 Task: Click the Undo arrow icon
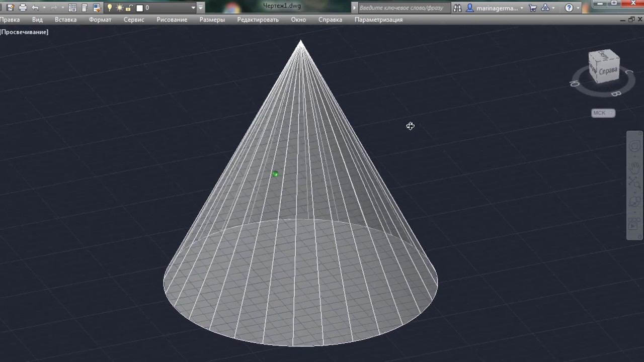coord(35,8)
